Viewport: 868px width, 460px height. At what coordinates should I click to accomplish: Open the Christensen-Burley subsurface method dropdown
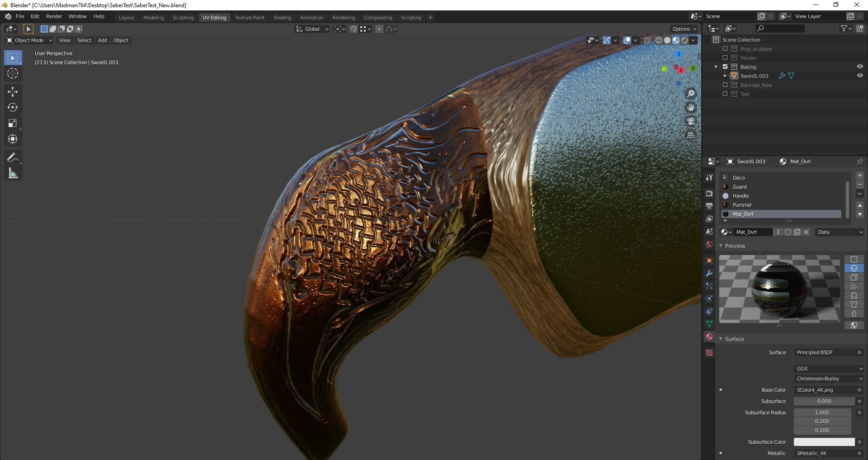[829, 379]
